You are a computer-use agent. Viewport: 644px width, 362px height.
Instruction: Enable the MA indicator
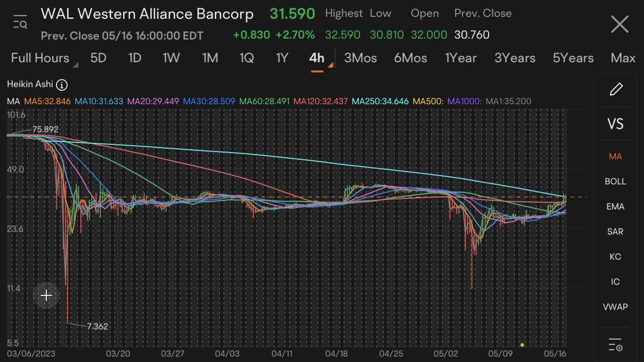point(616,156)
